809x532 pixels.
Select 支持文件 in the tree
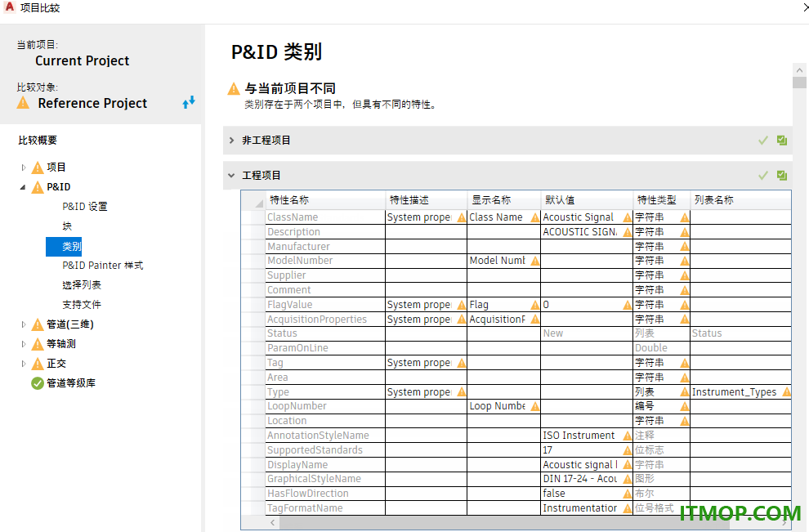click(x=82, y=305)
